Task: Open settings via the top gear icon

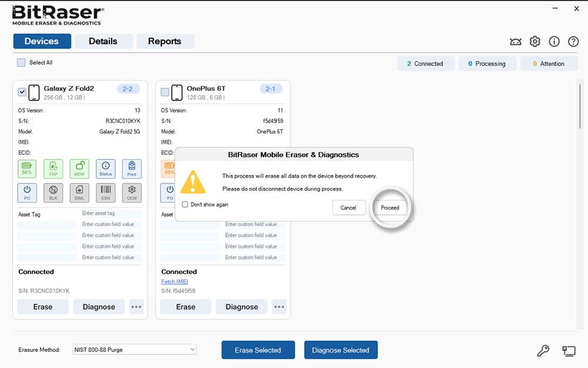Action: [x=534, y=41]
